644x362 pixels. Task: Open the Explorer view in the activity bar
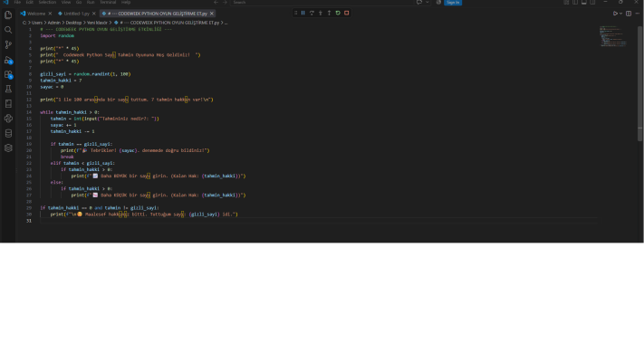pyautogui.click(x=8, y=15)
